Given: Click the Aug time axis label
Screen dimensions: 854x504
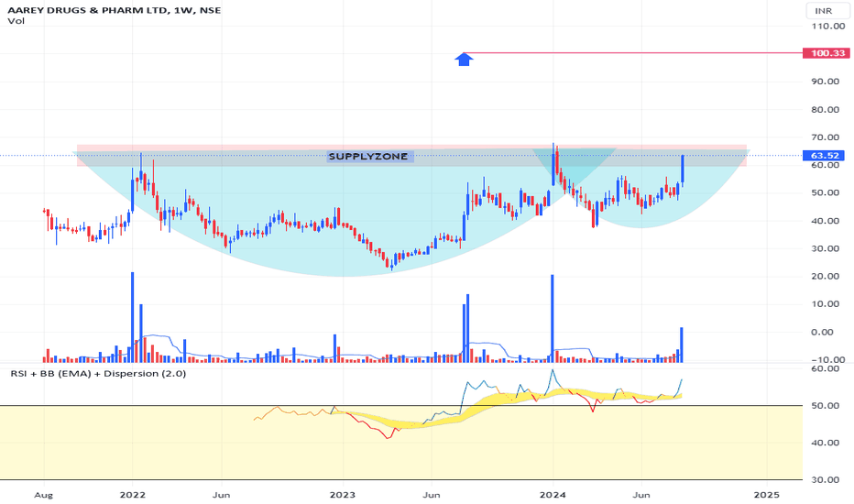Looking at the screenshot, I should click(x=44, y=495).
